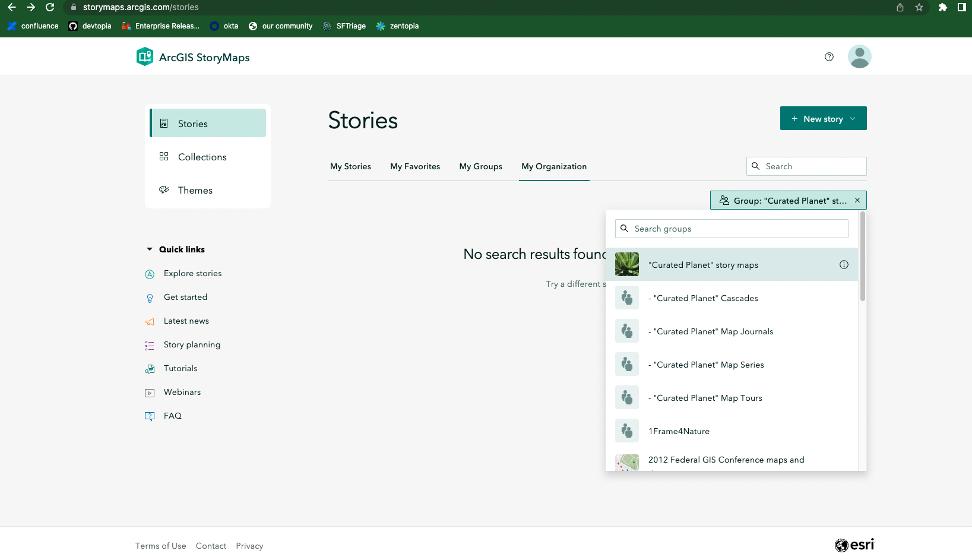Open the Search groups field

[732, 228]
